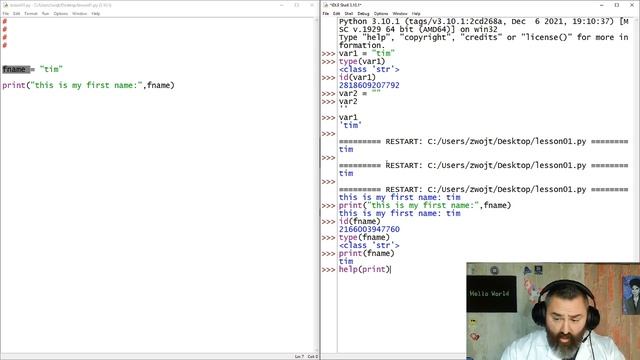The image size is (640, 360).
Task: Maximize the IDLE Shell window
Action: (x=617, y=5)
